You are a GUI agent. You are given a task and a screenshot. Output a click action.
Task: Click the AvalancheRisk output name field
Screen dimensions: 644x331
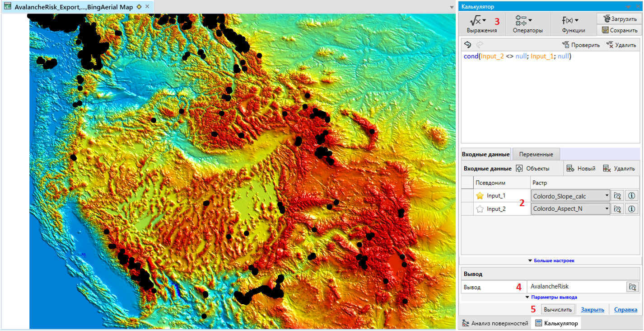pos(576,287)
